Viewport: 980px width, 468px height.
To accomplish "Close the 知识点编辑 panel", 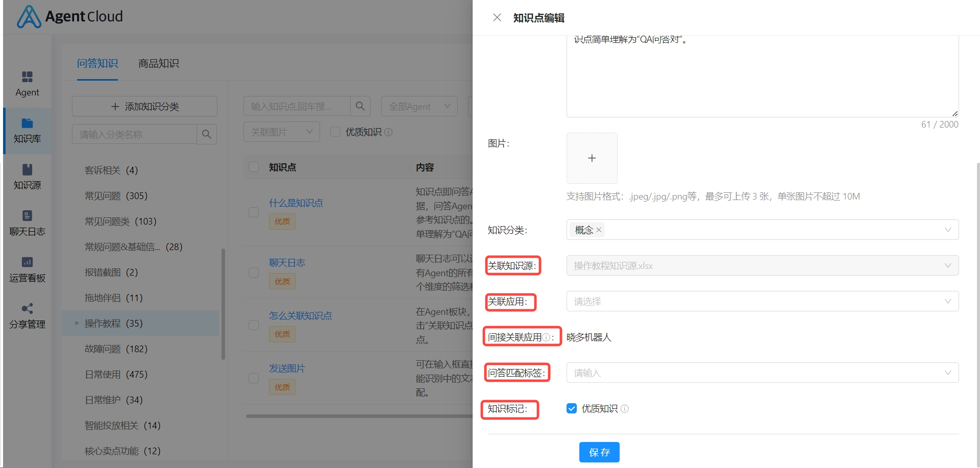I will coord(497,17).
